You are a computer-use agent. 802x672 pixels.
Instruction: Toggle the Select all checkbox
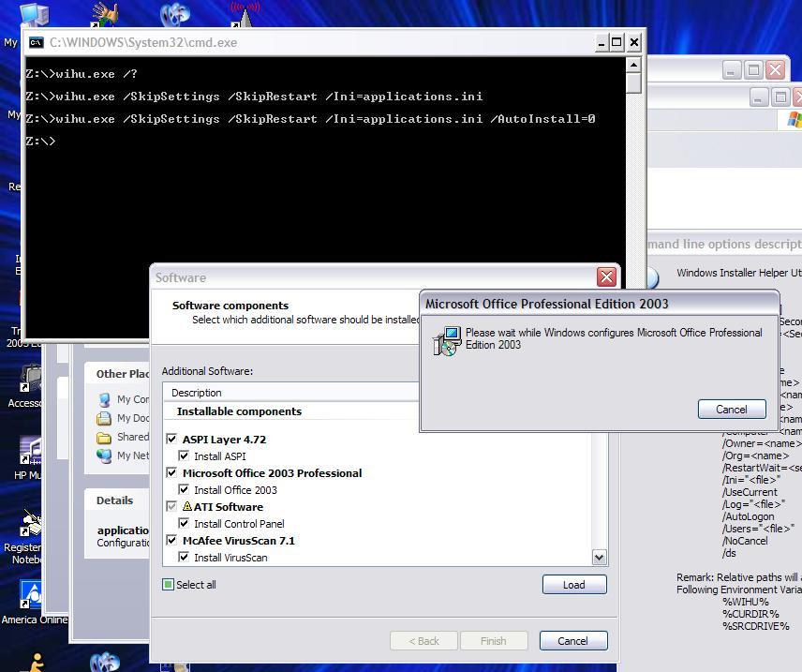(x=168, y=585)
